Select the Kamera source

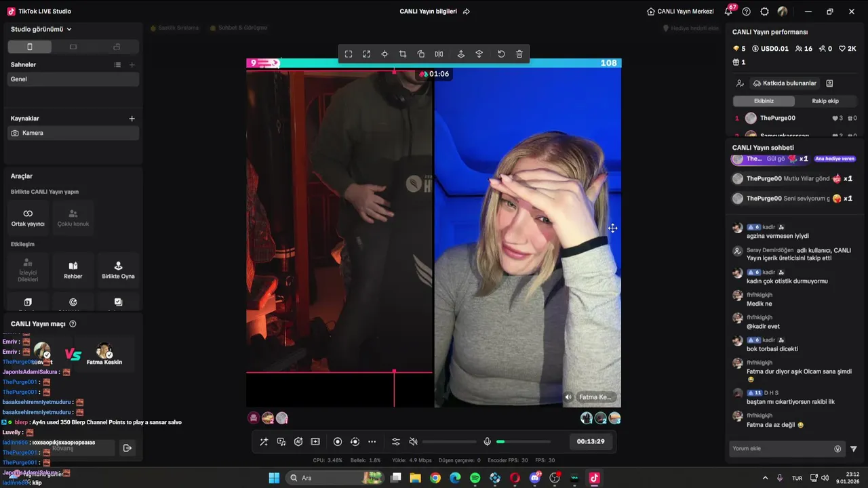click(73, 133)
